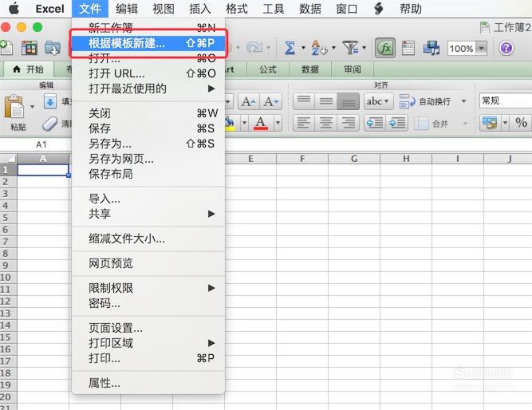Open the number format box showing 常规
The image size is (532, 410).
point(506,101)
